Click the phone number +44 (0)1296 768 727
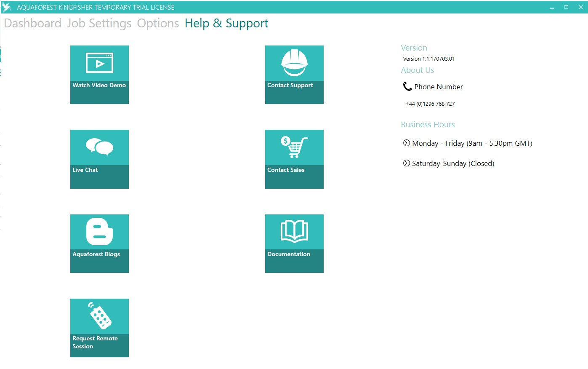Image resolution: width=588 pixels, height=369 pixels. [430, 104]
